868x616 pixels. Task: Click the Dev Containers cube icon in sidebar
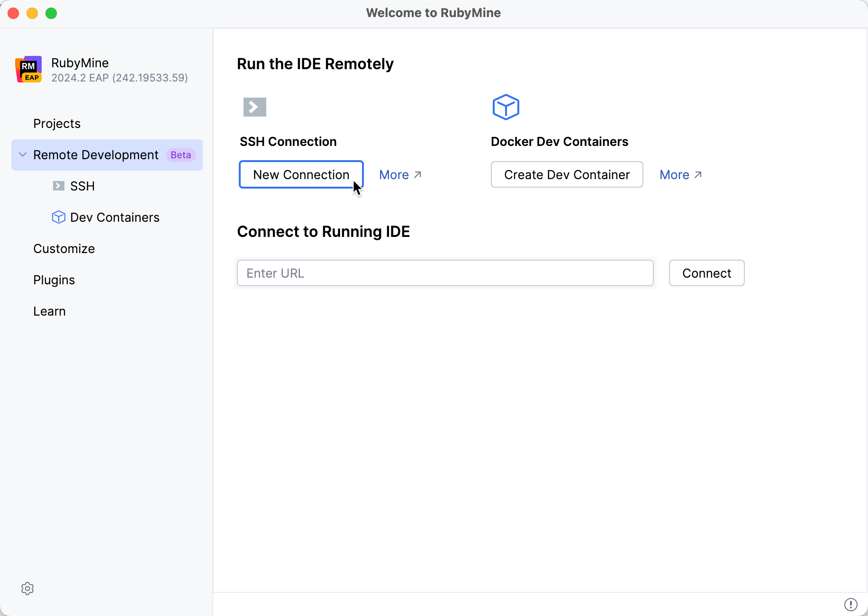click(x=58, y=217)
